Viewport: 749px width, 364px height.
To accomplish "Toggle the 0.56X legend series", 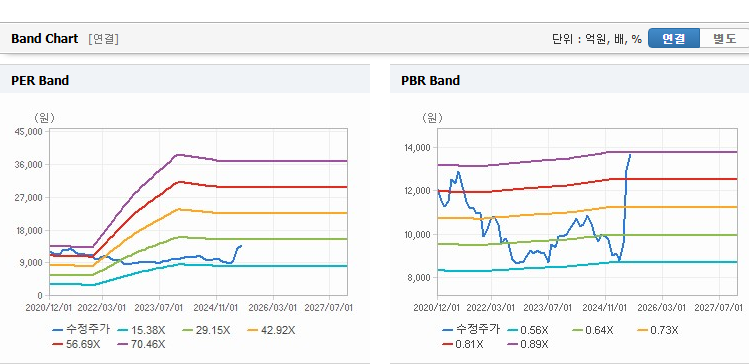I will click(x=527, y=330).
